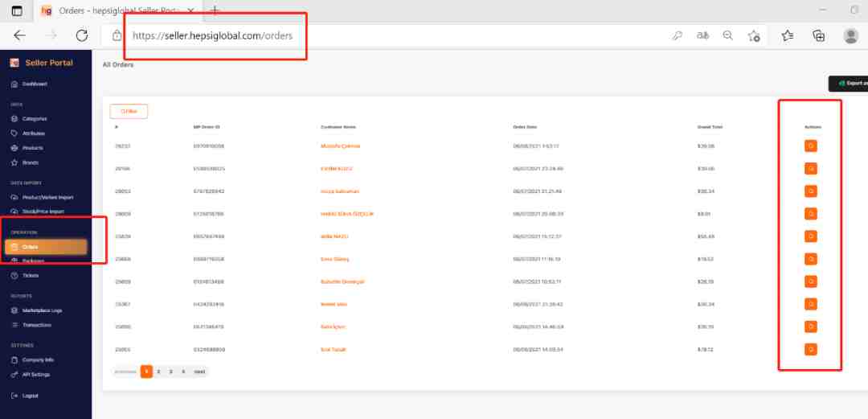Go to Categories

pos(30,118)
